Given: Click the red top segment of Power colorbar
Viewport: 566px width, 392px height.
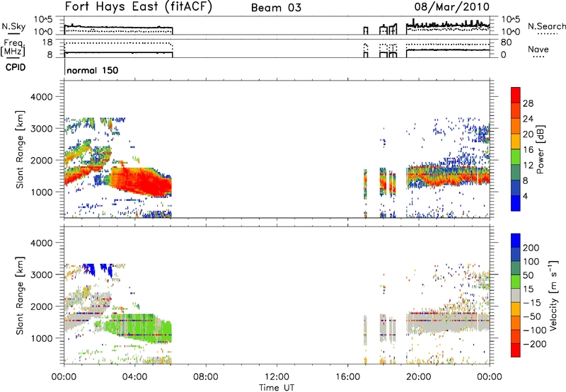Looking at the screenshot, I should [516, 95].
